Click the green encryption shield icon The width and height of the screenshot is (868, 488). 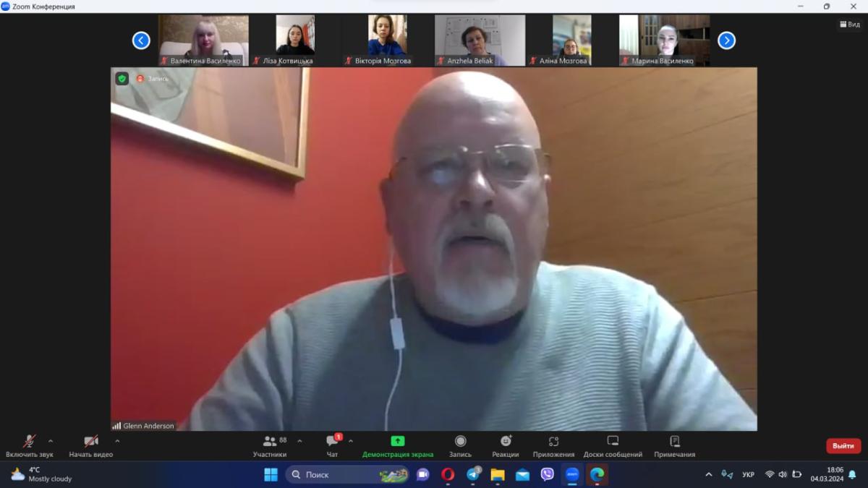click(x=122, y=79)
